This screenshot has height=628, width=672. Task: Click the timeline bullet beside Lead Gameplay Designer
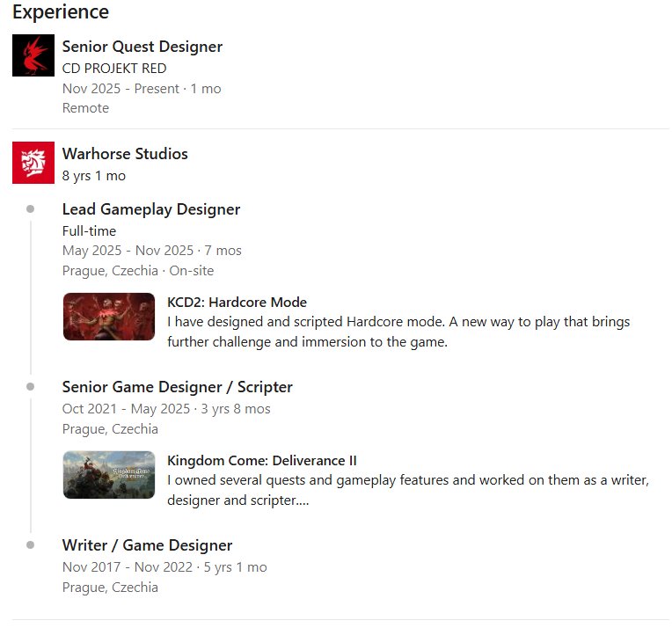pos(31,209)
